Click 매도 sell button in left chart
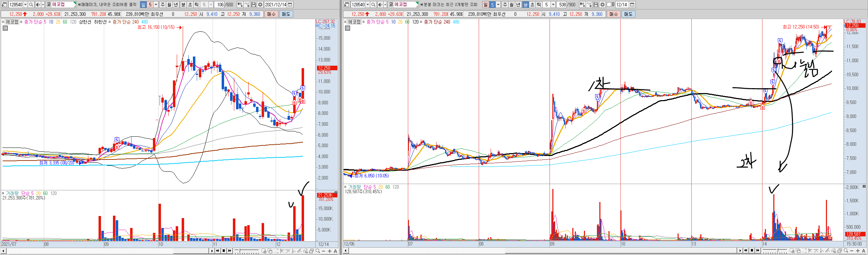The image size is (868, 255). tap(286, 14)
